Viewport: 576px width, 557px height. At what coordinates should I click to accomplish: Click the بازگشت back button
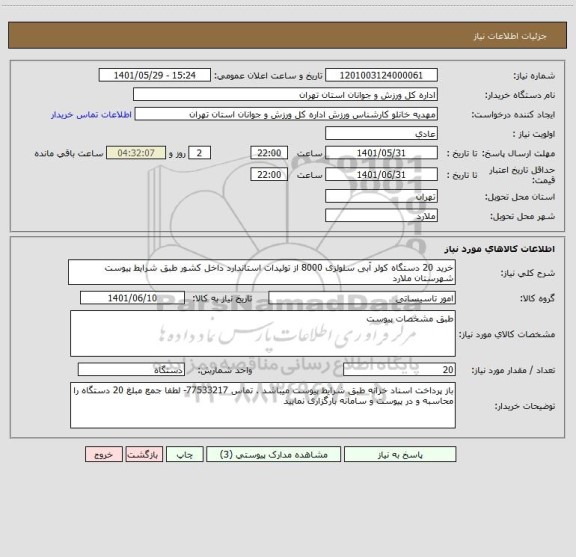tap(144, 454)
